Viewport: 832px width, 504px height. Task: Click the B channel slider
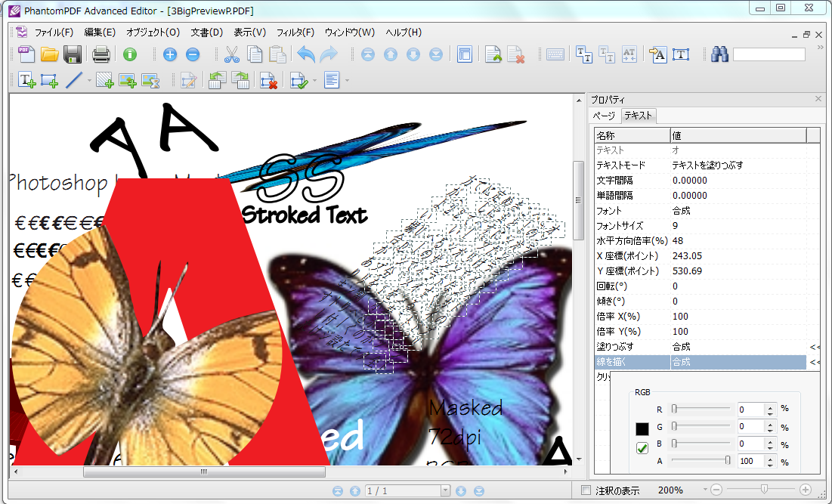click(701, 444)
